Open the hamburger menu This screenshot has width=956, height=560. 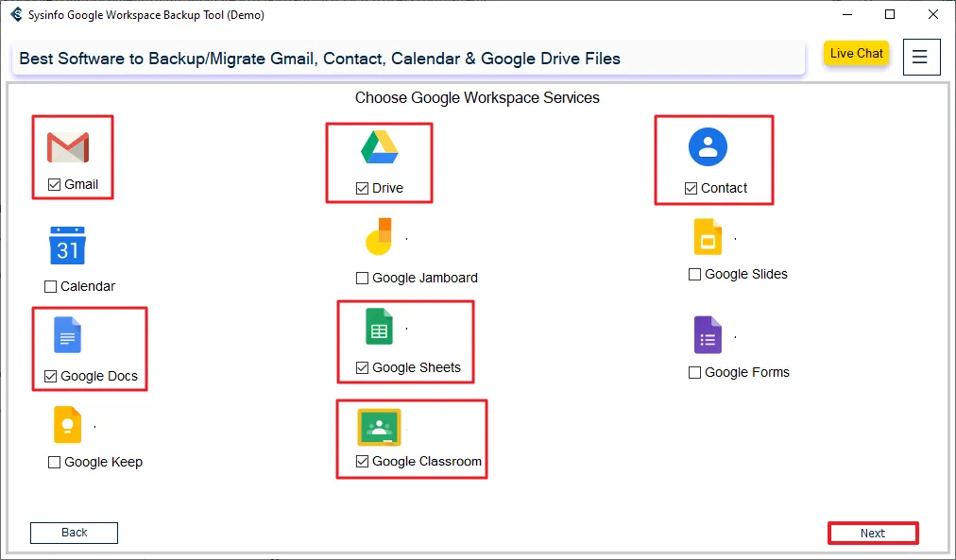921,57
